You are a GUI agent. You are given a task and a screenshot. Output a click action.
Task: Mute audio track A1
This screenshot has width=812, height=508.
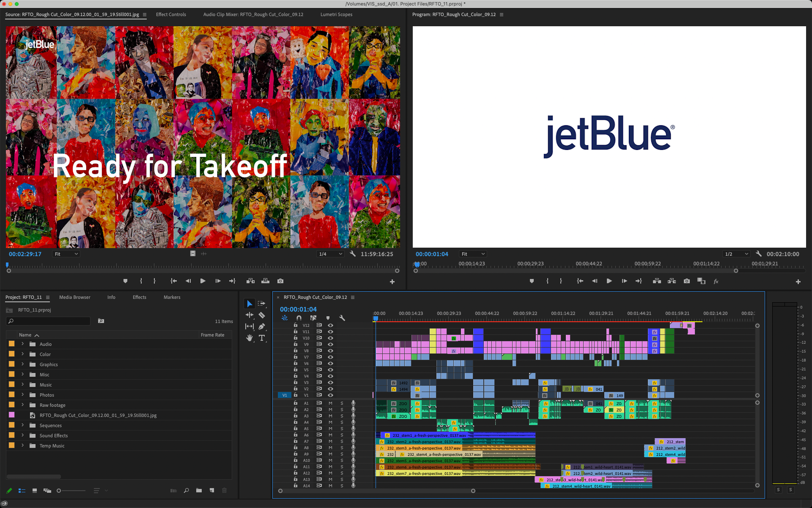click(x=330, y=403)
